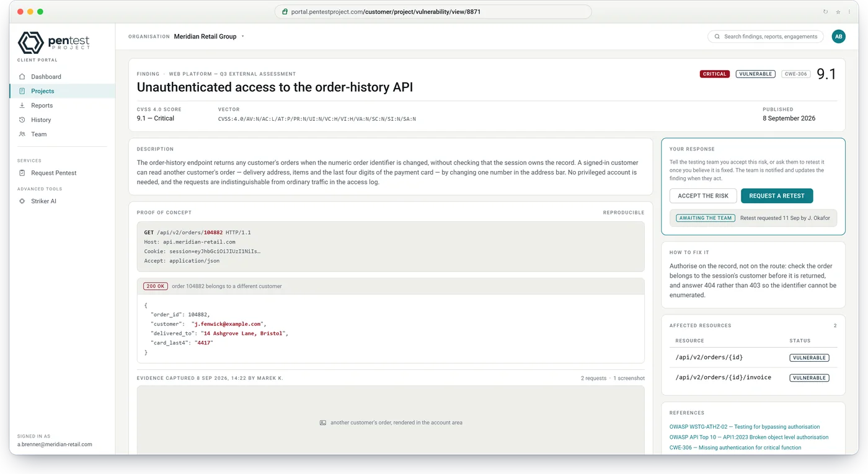Click the "2 requests" evidence count

click(593, 378)
